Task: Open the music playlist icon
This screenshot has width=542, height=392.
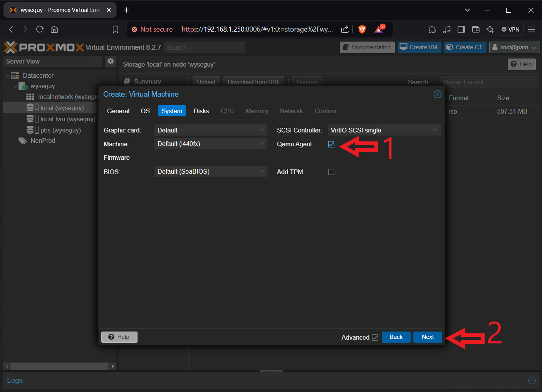Action: (x=447, y=29)
